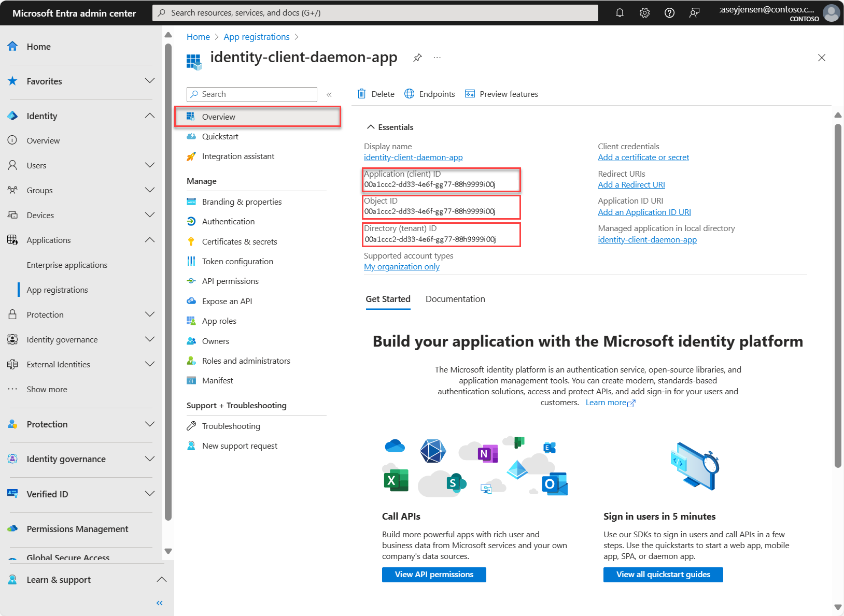This screenshot has width=844, height=616.
Task: Click the Roles and administrators icon
Action: click(x=191, y=361)
